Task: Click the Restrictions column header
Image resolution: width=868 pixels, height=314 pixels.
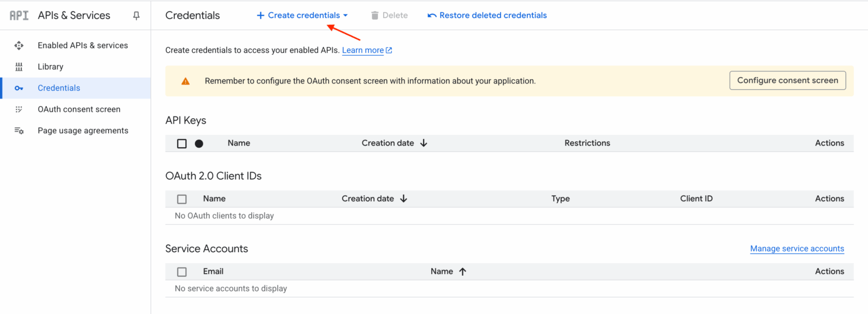Action: coord(587,143)
